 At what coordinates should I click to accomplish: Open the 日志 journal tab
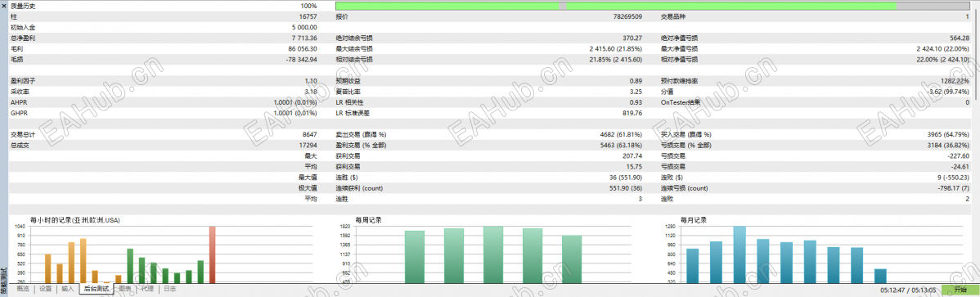pos(170,289)
